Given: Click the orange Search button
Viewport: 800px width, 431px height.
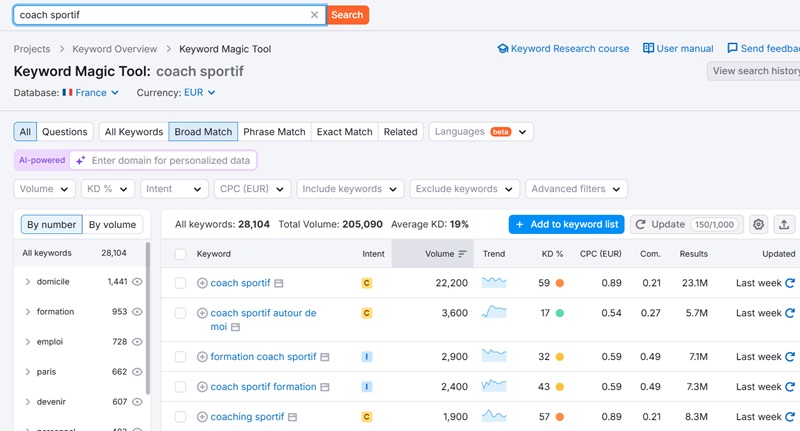Looking at the screenshot, I should click(347, 15).
